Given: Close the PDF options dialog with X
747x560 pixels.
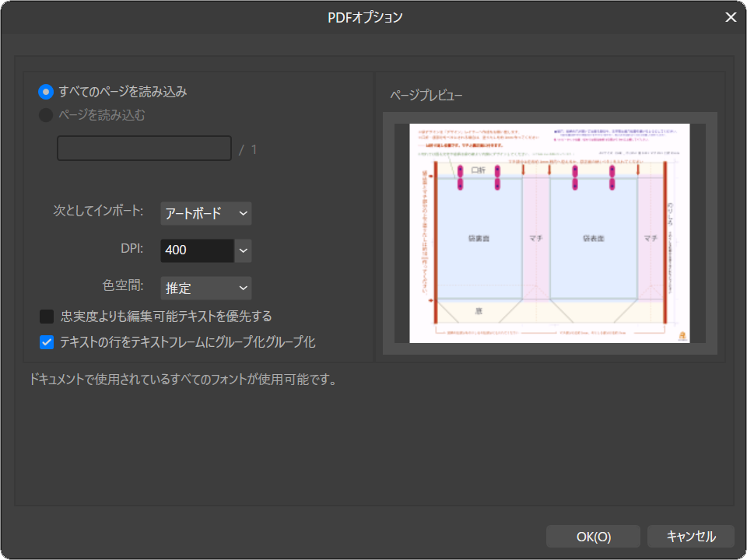Looking at the screenshot, I should coord(731,17).
